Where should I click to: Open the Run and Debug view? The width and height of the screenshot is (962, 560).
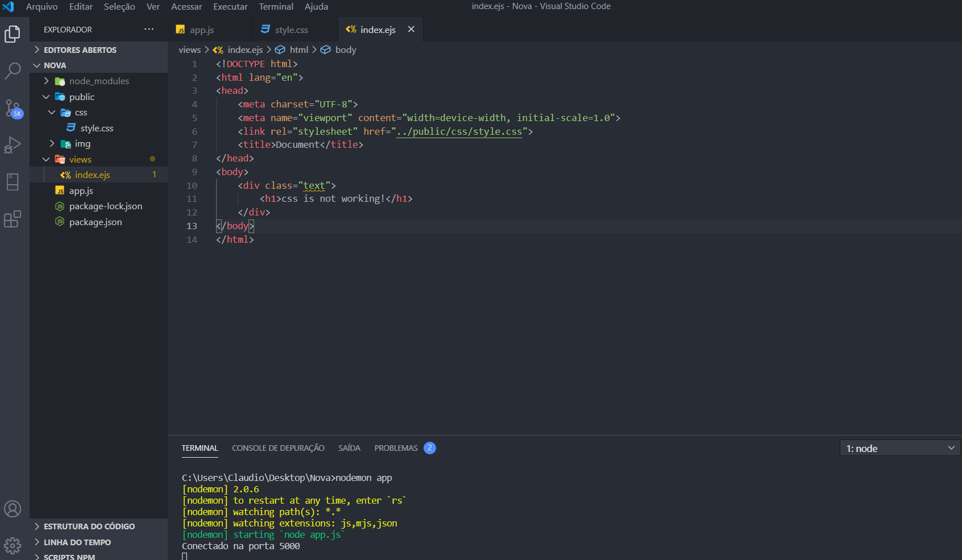[x=13, y=145]
